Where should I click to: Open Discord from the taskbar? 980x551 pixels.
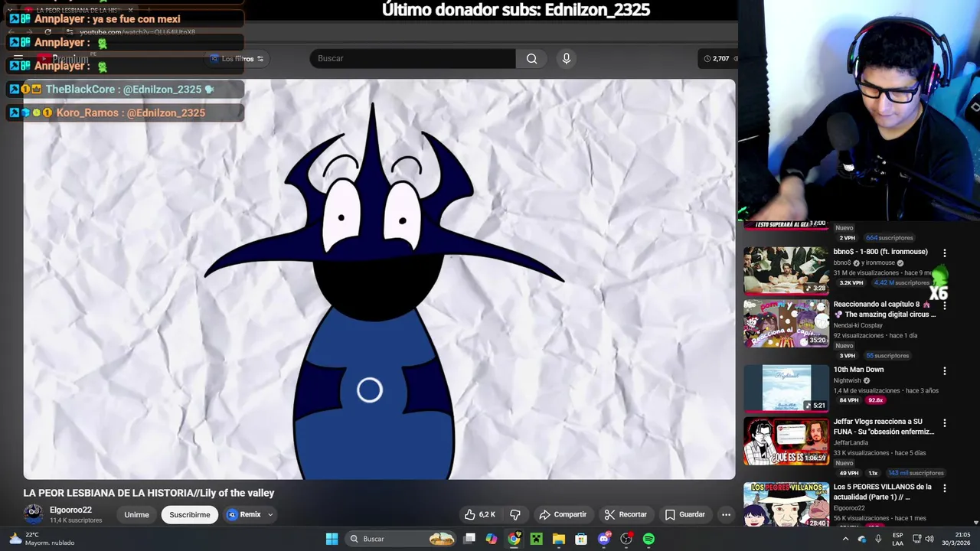click(604, 539)
